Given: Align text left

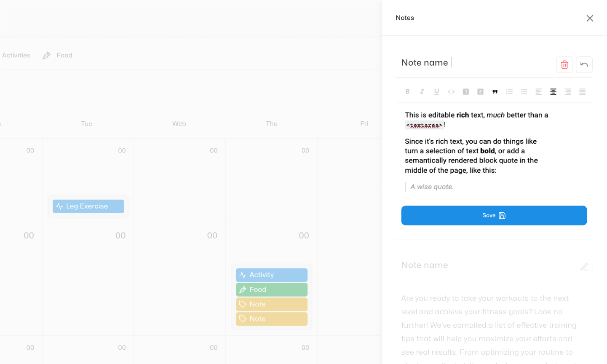Looking at the screenshot, I should pos(538,91).
